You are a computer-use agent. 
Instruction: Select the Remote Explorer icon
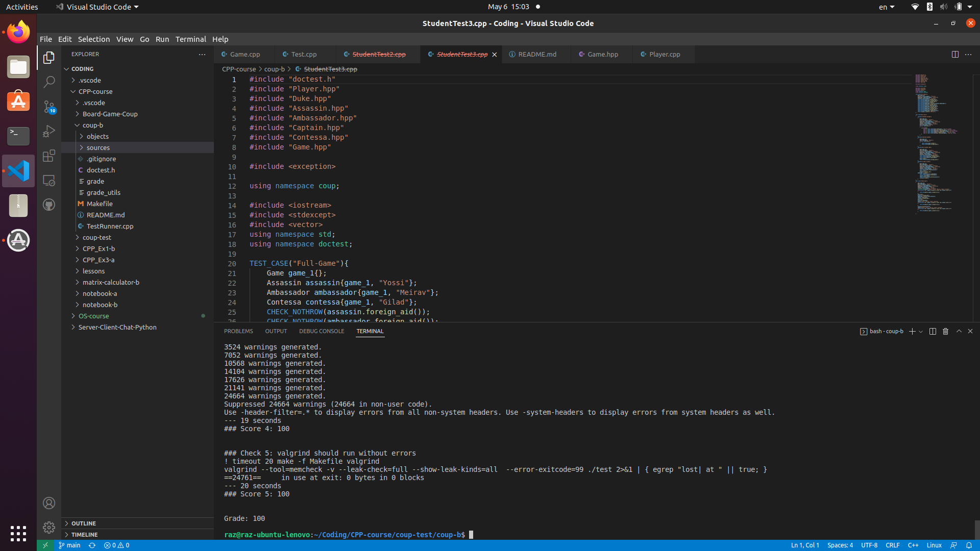[49, 180]
